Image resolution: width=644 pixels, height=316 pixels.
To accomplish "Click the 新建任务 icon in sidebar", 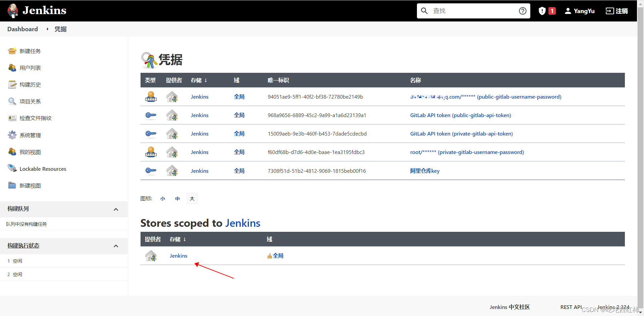I will (x=12, y=51).
